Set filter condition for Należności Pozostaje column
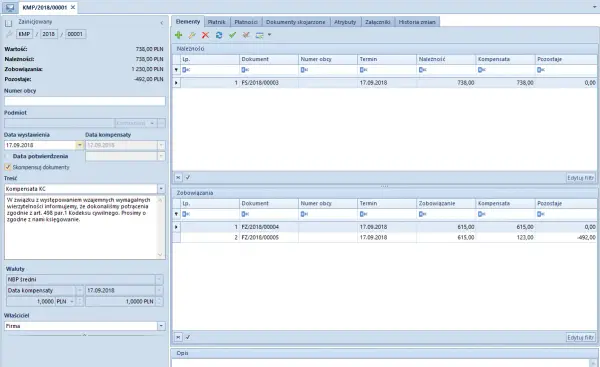Image resolution: width=600 pixels, height=367 pixels. tap(540, 70)
